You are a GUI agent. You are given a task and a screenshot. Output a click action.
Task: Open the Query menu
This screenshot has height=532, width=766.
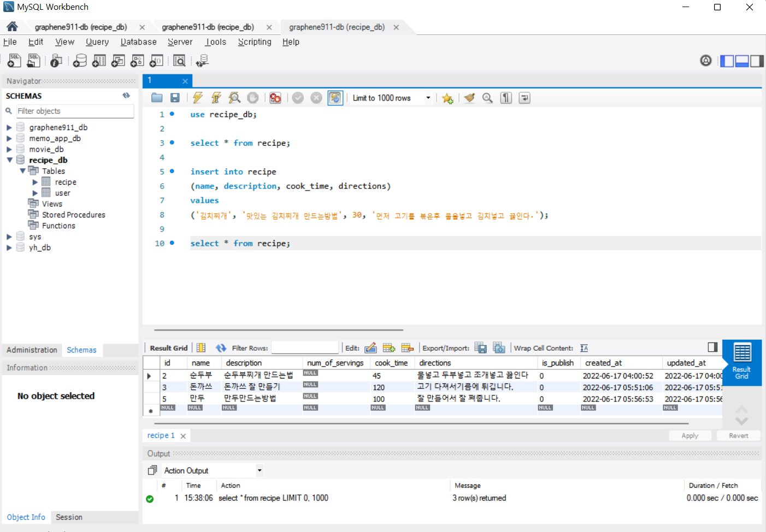[97, 42]
